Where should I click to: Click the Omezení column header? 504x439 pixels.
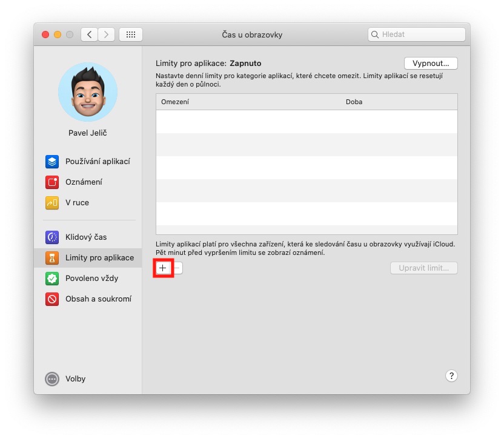click(175, 102)
